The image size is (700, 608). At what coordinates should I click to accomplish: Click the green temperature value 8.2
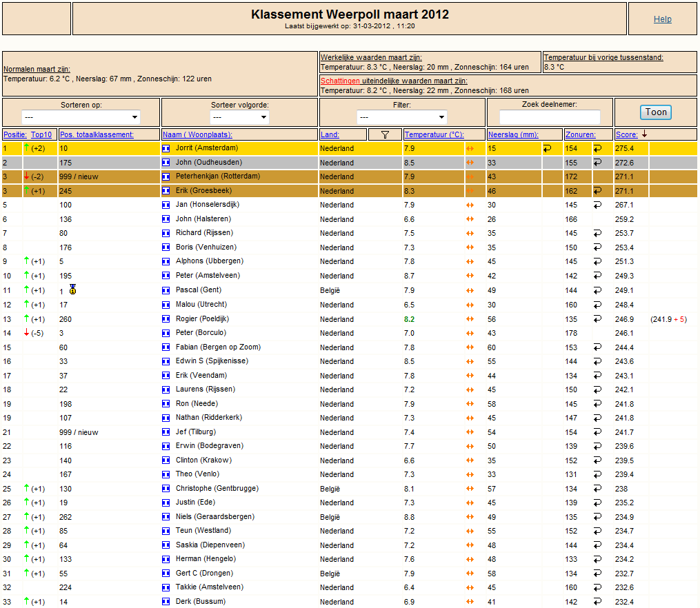pos(410,319)
